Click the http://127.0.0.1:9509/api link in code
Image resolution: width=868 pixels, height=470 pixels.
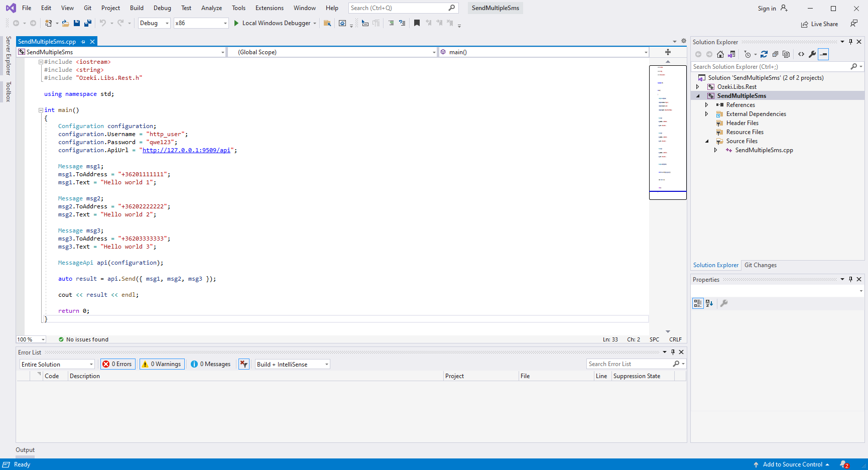(x=186, y=150)
